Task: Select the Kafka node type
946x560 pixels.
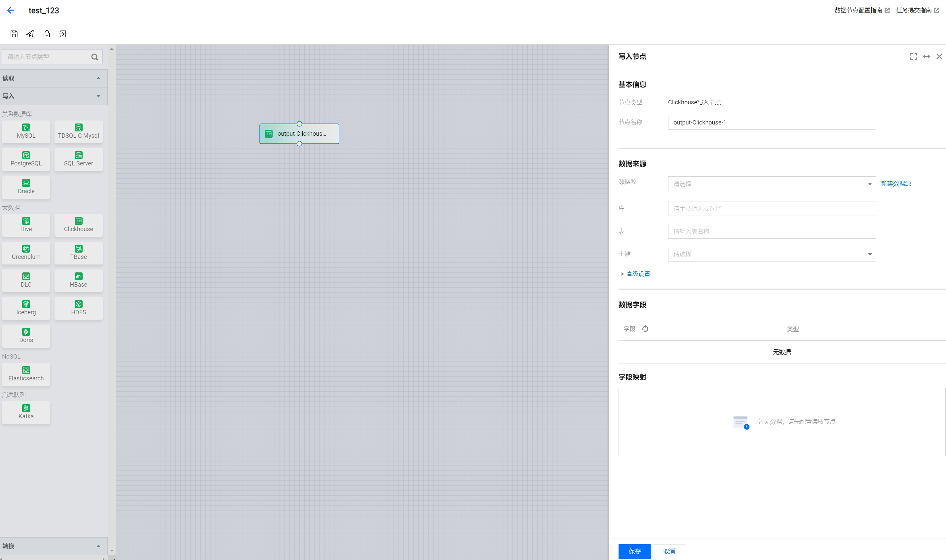Action: pyautogui.click(x=26, y=412)
